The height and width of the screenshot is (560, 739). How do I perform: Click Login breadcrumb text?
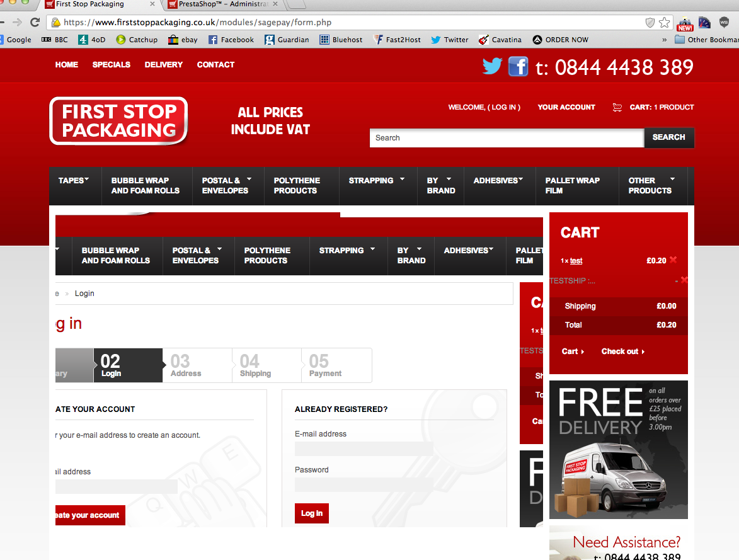(x=84, y=293)
